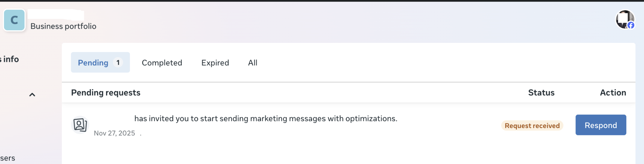Click the Request received status badge
The image size is (644, 164).
532,126
